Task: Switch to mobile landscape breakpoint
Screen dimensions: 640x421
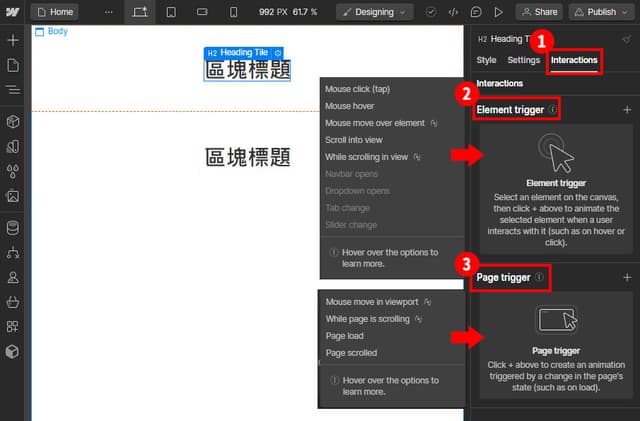Action: coord(202,12)
